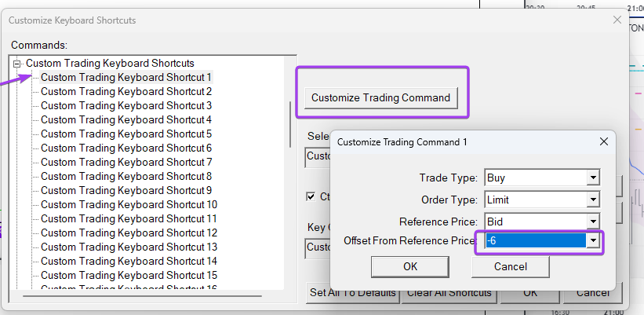Click the Customize Trading Command button
Viewport: 644px width, 315px height.
380,97
